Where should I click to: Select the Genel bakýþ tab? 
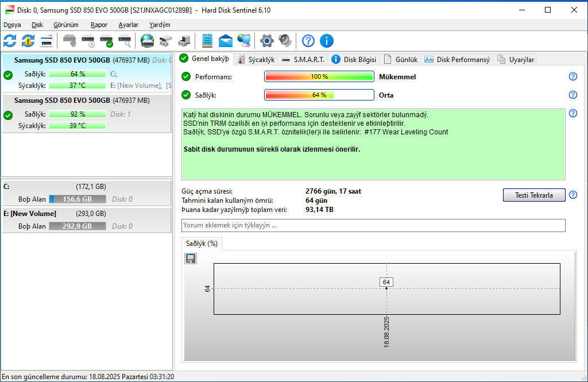[x=205, y=59]
